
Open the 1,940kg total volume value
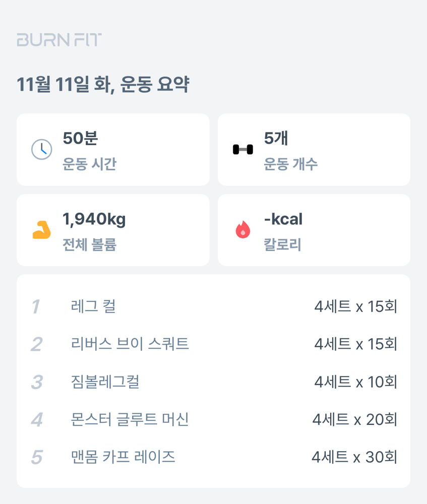[94, 219]
